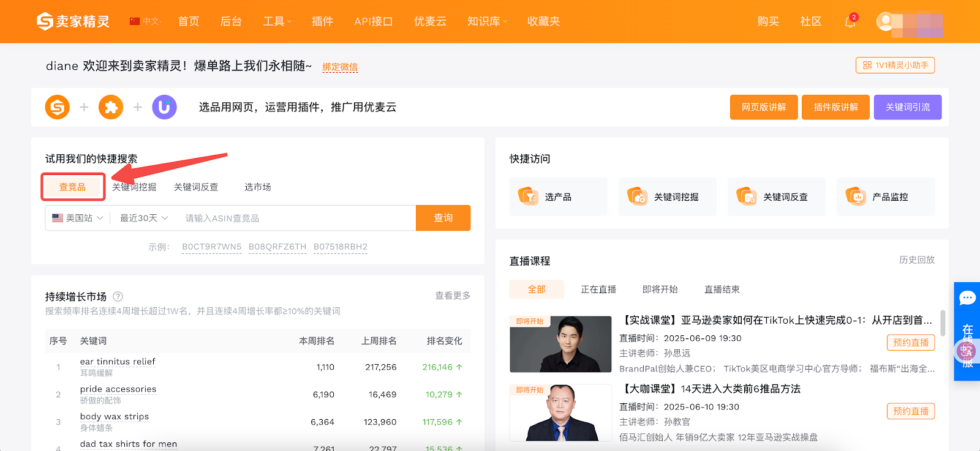Click the 查询 search button
The height and width of the screenshot is (451, 980).
[x=443, y=218]
